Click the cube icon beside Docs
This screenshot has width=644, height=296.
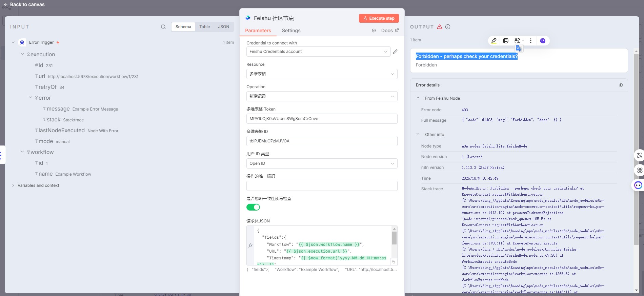click(x=374, y=31)
